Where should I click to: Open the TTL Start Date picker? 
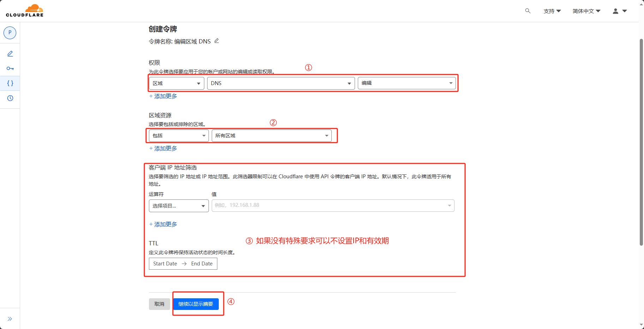click(x=165, y=264)
